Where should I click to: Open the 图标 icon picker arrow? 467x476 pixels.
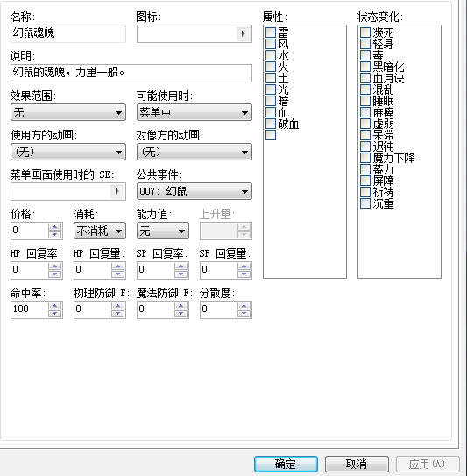[244, 33]
